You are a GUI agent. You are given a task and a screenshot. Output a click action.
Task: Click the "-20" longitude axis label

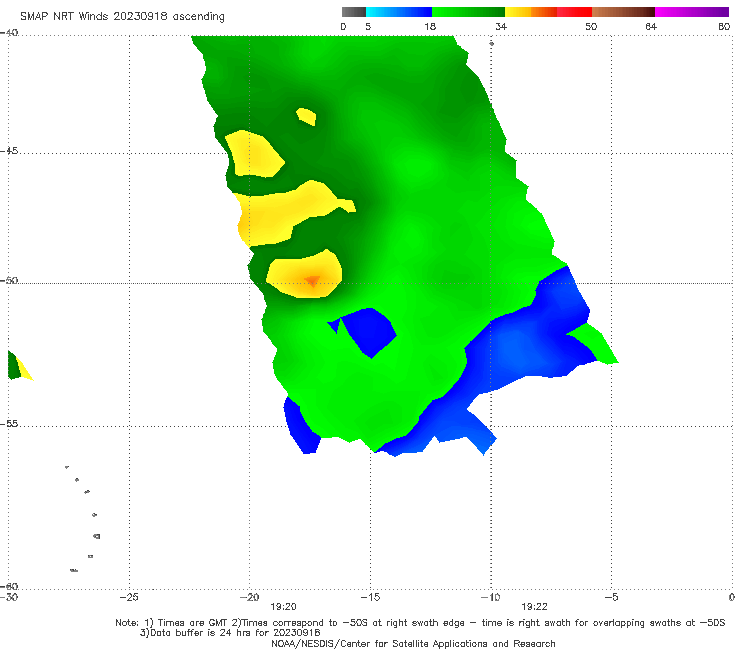click(249, 597)
